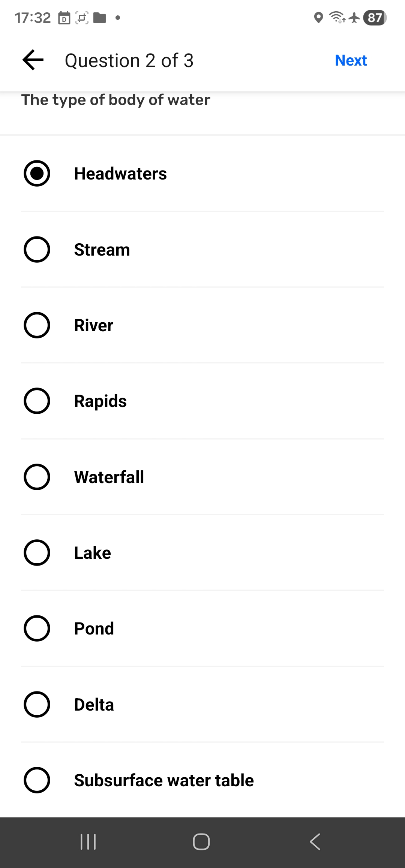
Task: Select River as the water type
Action: 37,325
